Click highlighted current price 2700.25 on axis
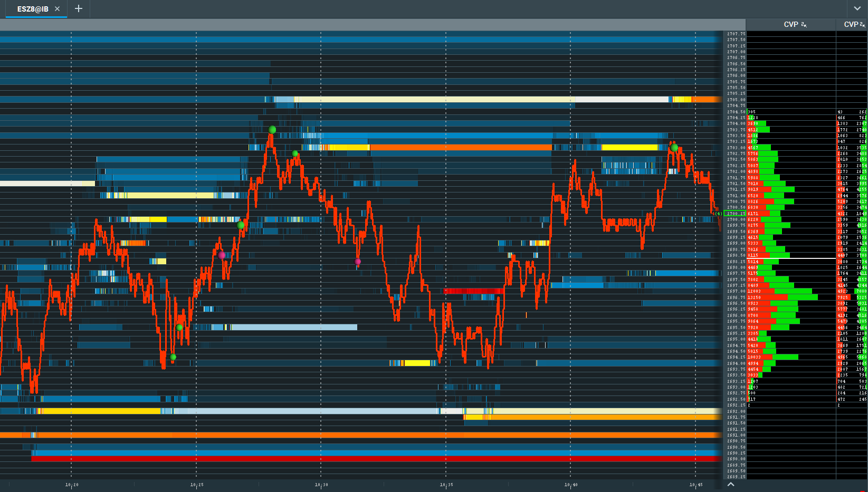The image size is (868, 492). click(x=736, y=214)
